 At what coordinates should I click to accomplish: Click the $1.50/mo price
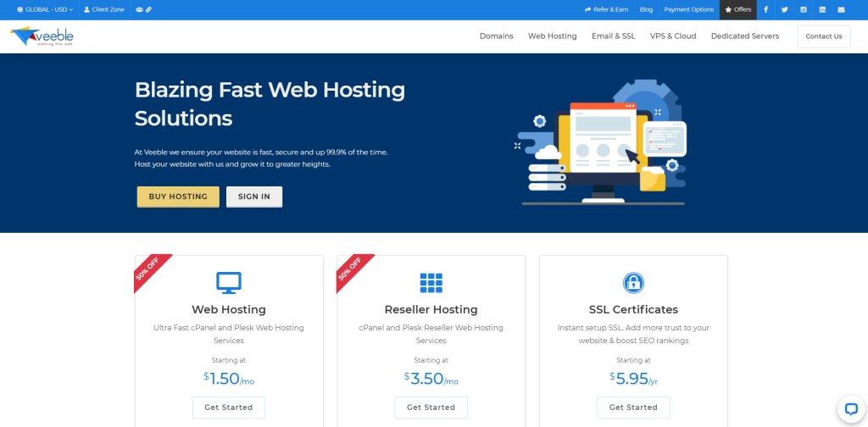click(229, 379)
